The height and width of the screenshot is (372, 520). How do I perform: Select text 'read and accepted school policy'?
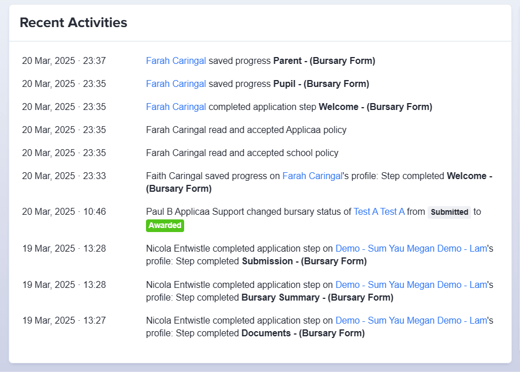[273, 153]
